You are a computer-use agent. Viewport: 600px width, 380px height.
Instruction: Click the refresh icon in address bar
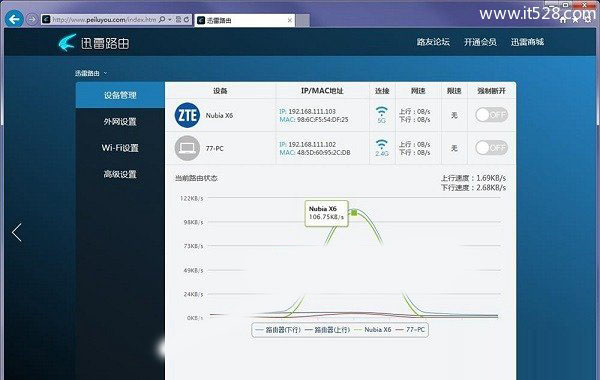pos(186,19)
